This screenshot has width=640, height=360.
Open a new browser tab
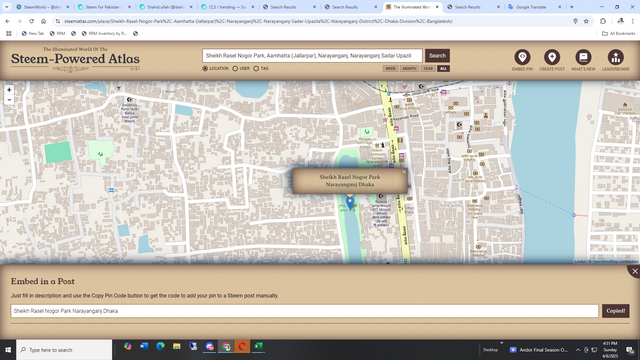[571, 7]
